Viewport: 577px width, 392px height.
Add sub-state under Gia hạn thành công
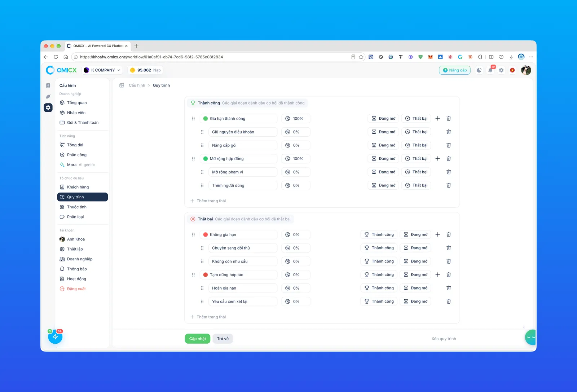tap(437, 119)
